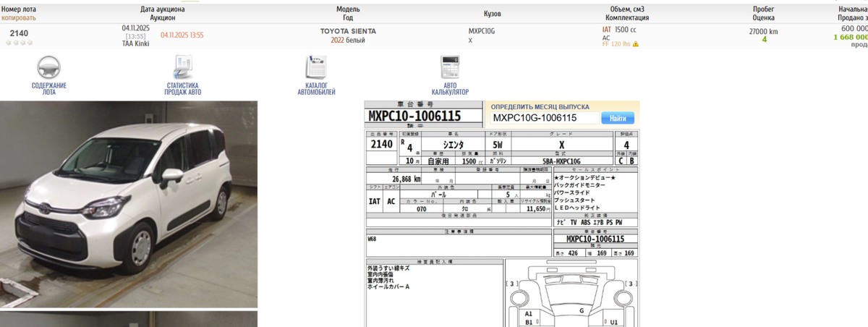Click the Модель Год column header
The image size is (868, 327).
pos(348,13)
